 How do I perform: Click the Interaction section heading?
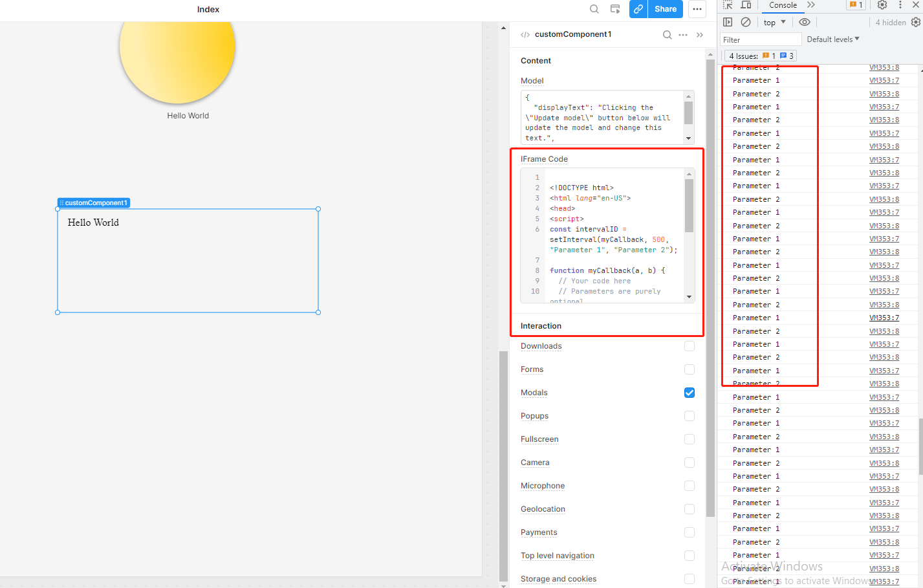point(541,326)
